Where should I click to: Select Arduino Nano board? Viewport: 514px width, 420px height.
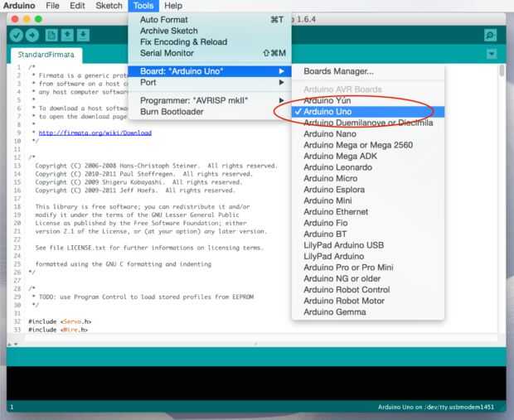[368, 134]
